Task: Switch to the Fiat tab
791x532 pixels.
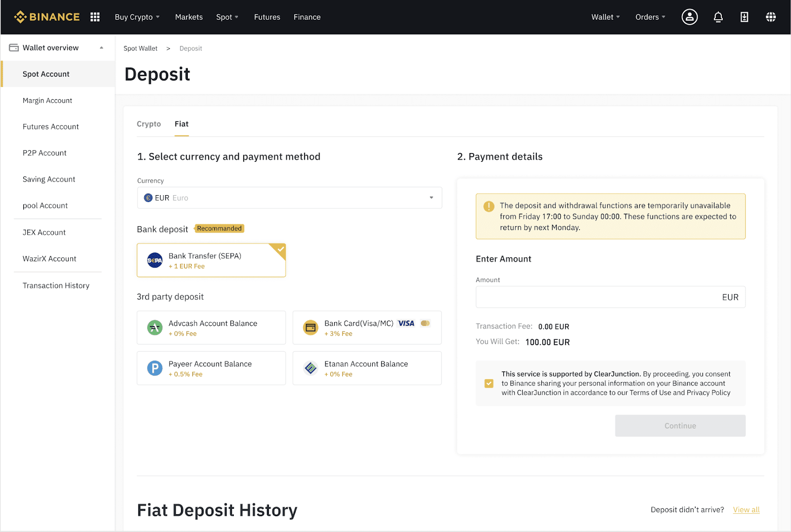Action: (181, 124)
